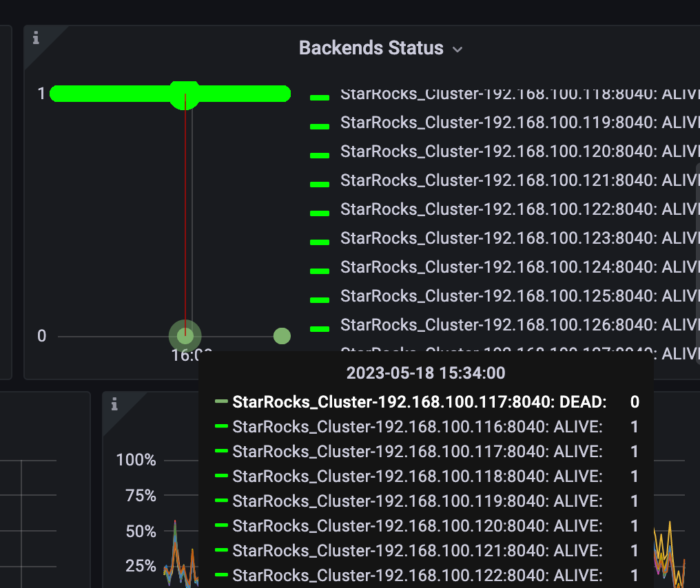
Task: Click the highlighted data point at value 0
Action: point(185,336)
